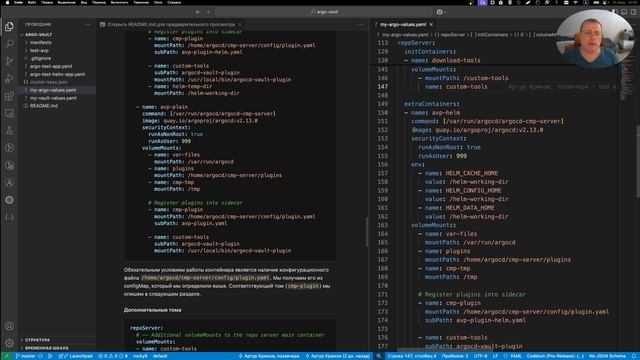The width and height of the screenshot is (640, 360).
Task: Open left editor group more actions ellipsis
Action: point(360,24)
